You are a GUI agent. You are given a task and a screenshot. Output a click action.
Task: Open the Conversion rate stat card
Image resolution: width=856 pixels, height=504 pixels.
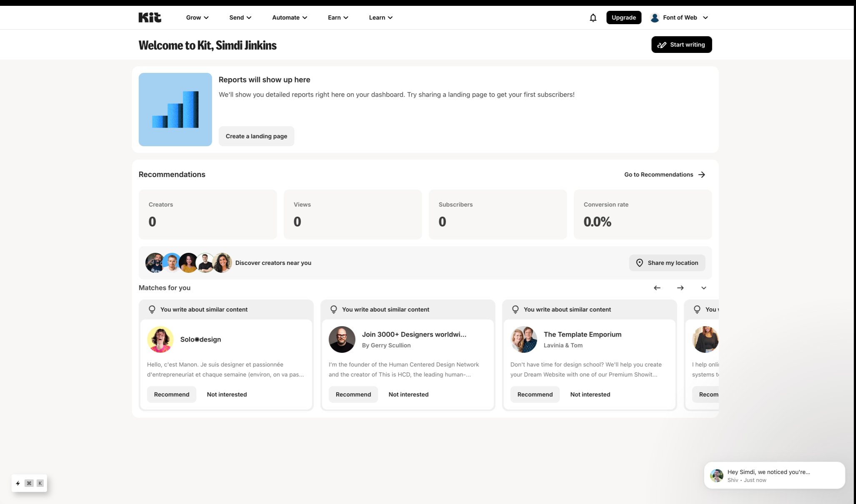(x=643, y=215)
